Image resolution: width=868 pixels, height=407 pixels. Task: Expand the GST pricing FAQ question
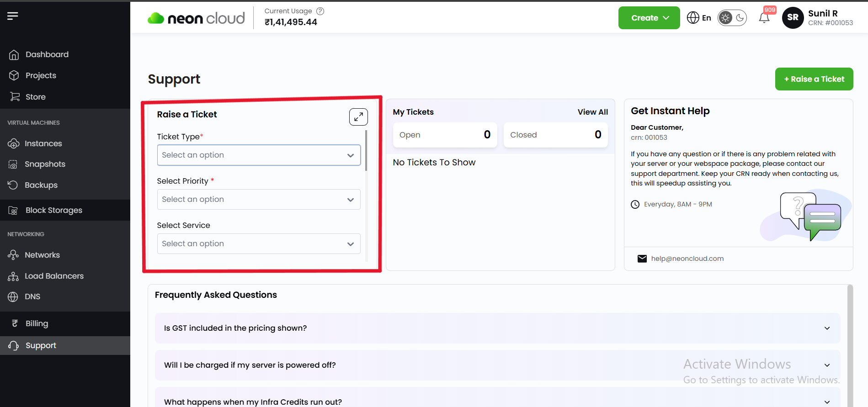(497, 328)
